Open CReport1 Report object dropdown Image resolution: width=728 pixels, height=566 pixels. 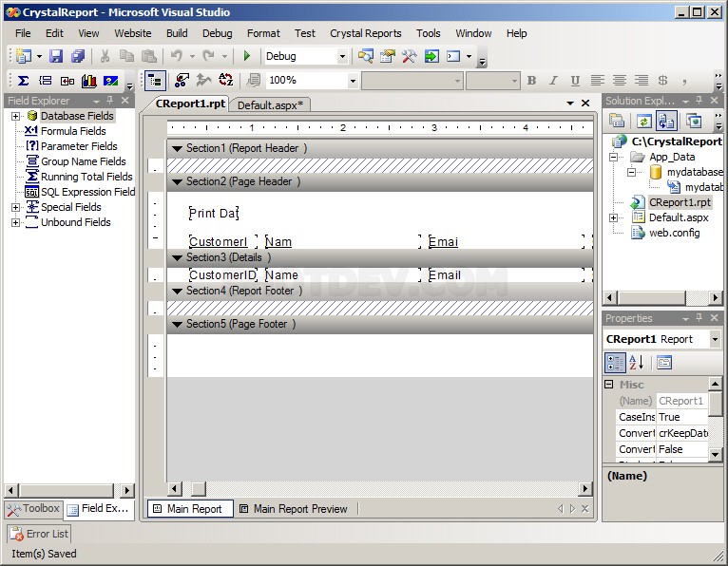pos(715,340)
